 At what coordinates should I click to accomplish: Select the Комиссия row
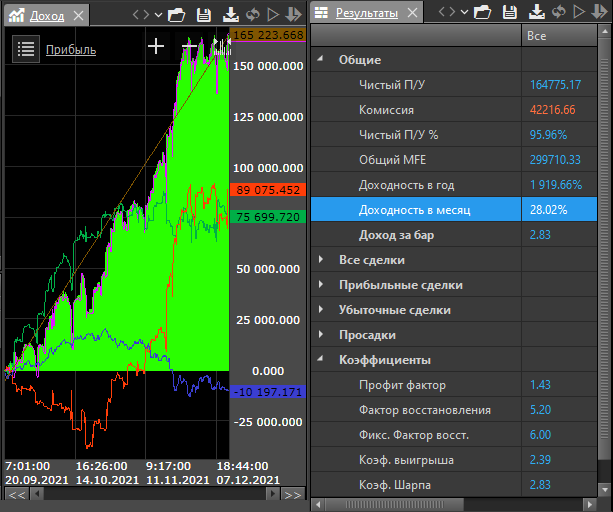[454, 109]
